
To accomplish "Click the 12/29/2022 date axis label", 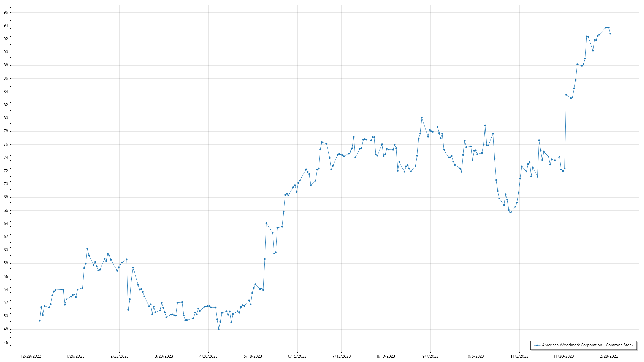I will (x=31, y=356).
